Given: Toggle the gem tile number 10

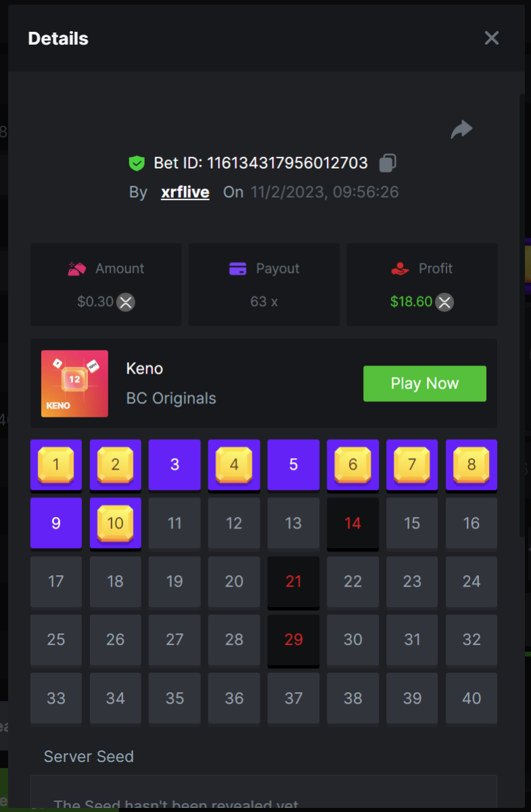Looking at the screenshot, I should [x=116, y=523].
